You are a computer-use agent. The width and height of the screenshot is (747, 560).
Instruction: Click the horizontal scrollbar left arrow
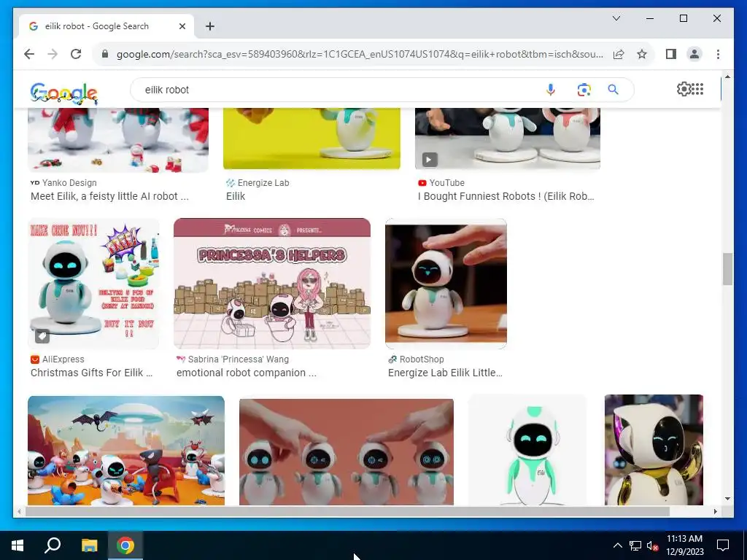[x=18, y=511]
